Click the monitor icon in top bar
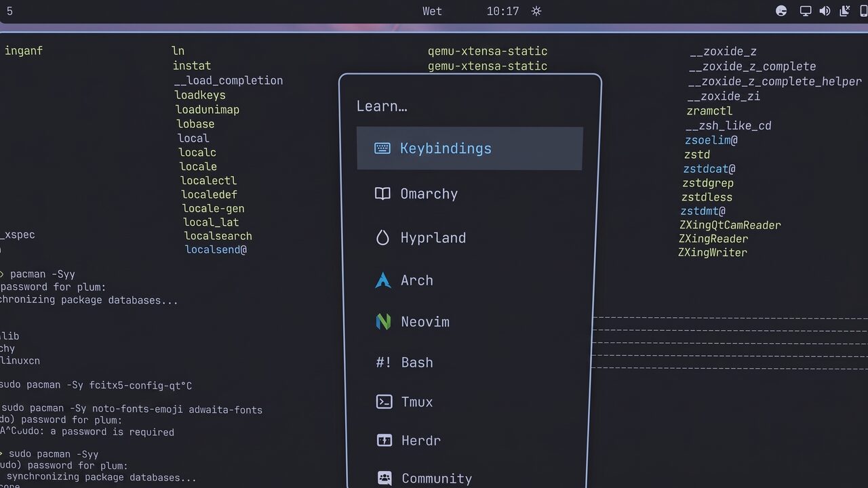Viewport: 868px width, 488px height. (806, 11)
